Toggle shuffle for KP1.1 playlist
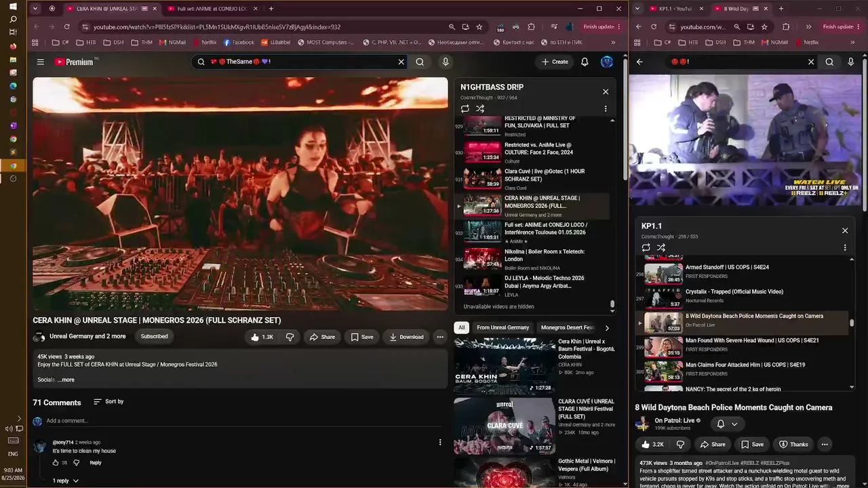868x488 pixels. (661, 248)
